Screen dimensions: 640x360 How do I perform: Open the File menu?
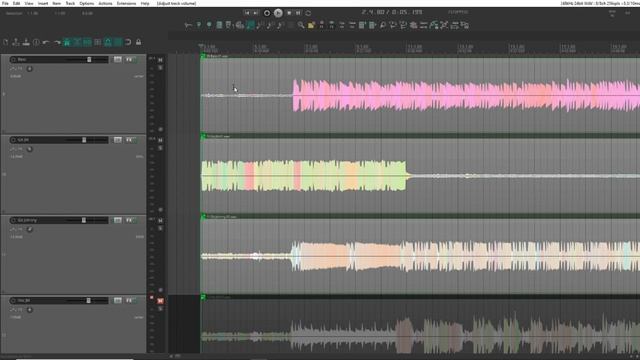tap(5, 3)
